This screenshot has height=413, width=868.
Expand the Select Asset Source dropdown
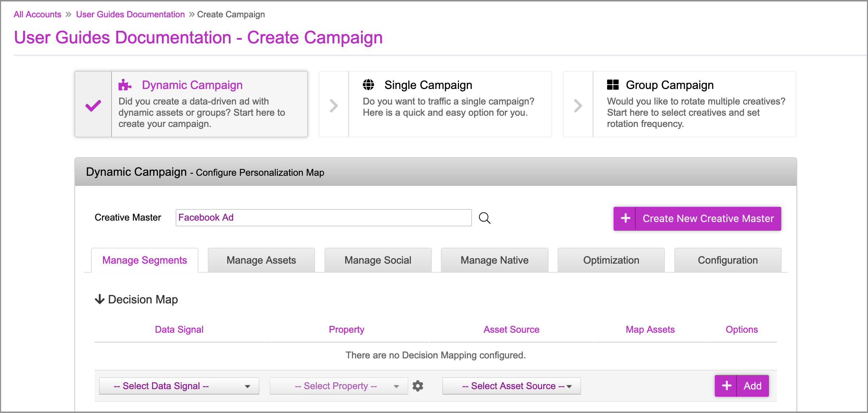tap(511, 386)
